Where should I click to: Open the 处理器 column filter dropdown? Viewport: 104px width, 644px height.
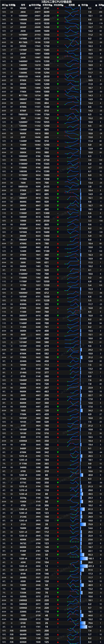[15, 5]
